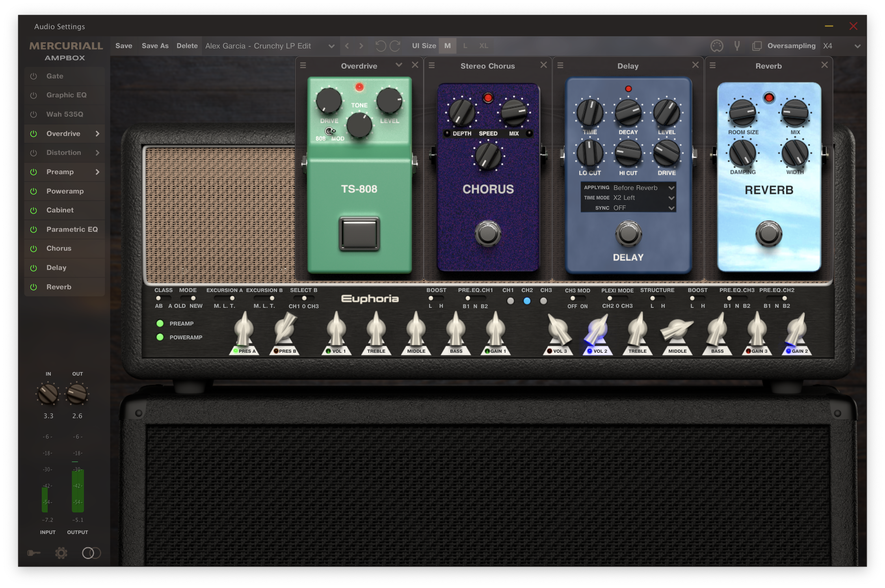
Task: Close the Delay pedal panel
Action: pos(695,65)
